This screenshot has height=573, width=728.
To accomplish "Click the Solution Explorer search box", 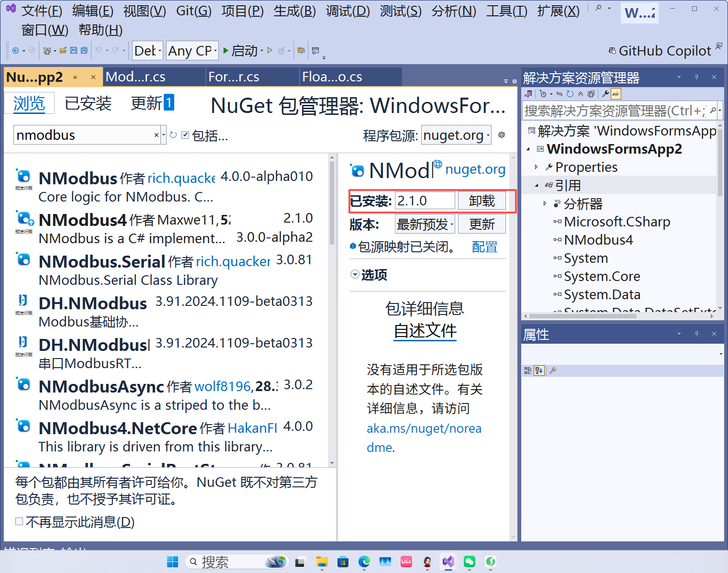I will (x=615, y=111).
